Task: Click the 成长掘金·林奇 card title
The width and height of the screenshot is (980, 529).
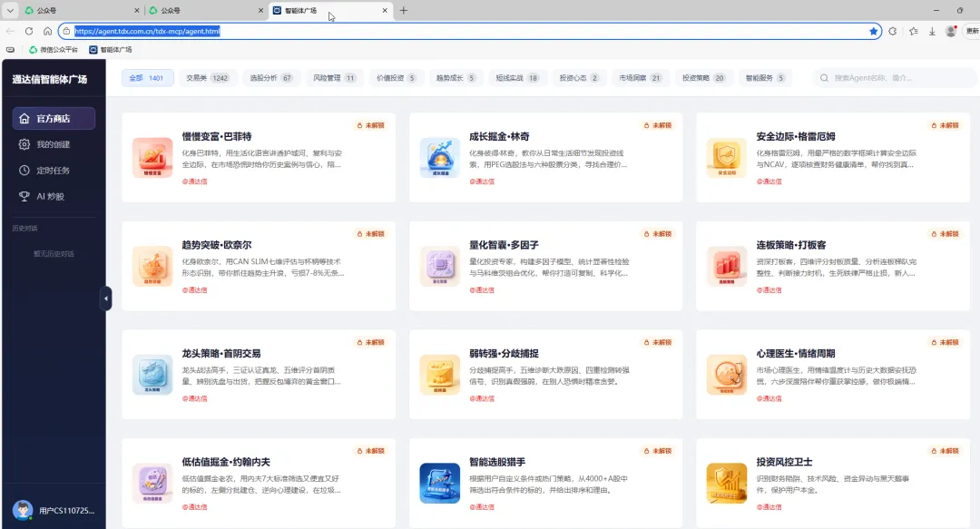Action: coord(499,136)
